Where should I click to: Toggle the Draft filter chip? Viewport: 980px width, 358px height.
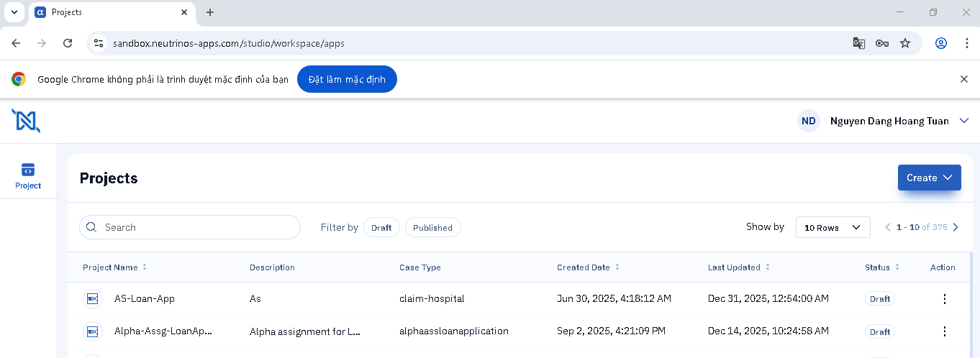point(381,227)
